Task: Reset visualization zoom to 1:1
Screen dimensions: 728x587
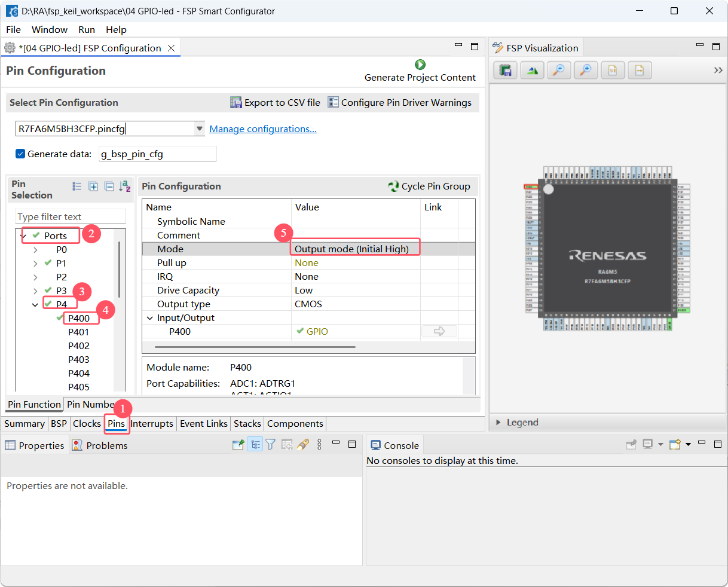Action: [613, 71]
